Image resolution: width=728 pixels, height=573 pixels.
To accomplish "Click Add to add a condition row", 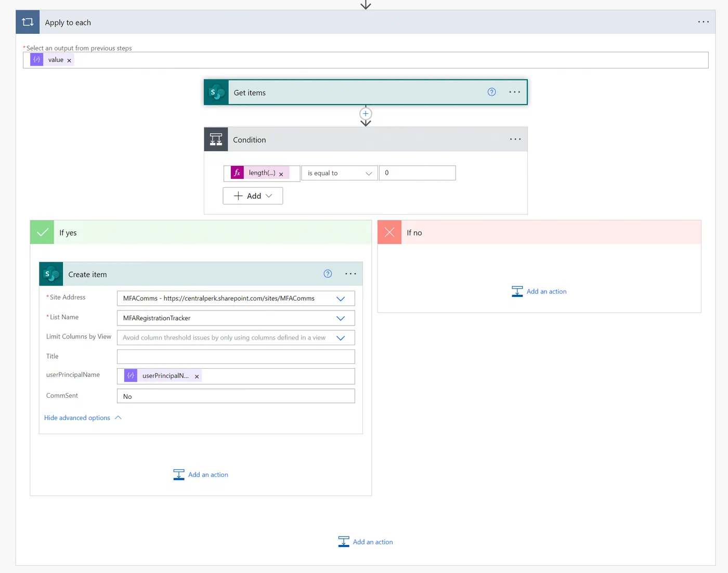I will click(253, 196).
